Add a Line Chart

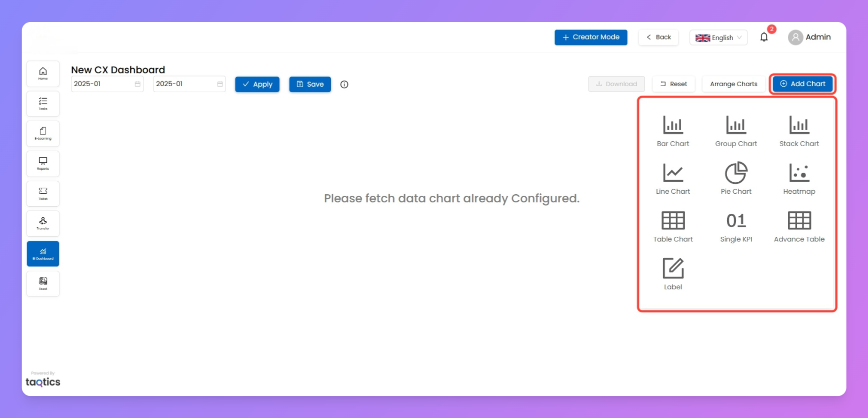click(672, 173)
